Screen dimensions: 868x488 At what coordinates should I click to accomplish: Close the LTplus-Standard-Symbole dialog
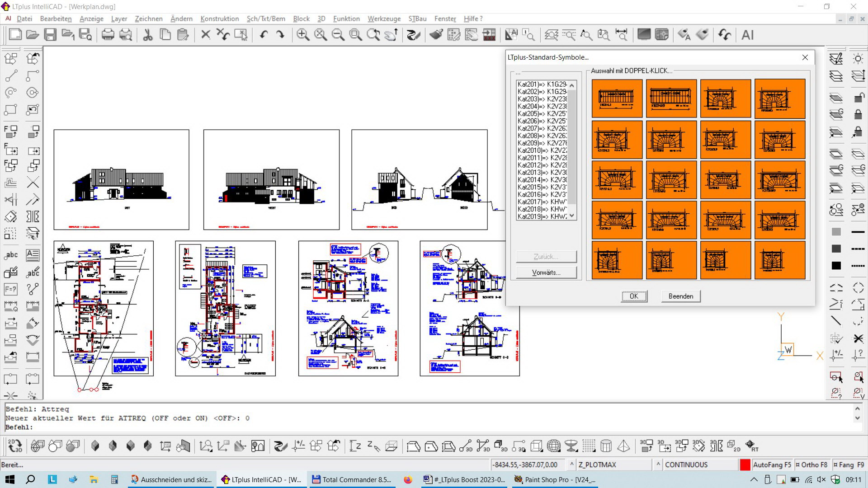pyautogui.click(x=805, y=57)
